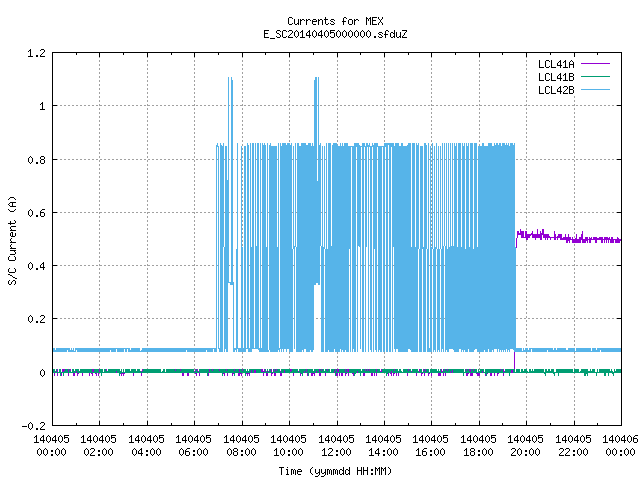Click the y-axis value 0.6

point(36,213)
